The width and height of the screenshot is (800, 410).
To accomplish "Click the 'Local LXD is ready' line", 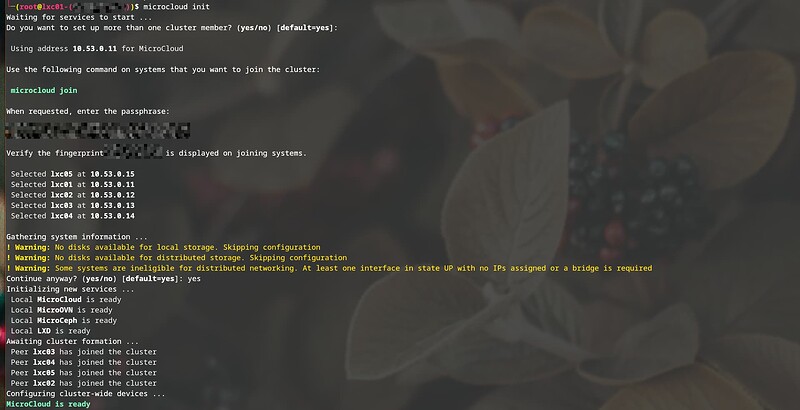I will [51, 331].
